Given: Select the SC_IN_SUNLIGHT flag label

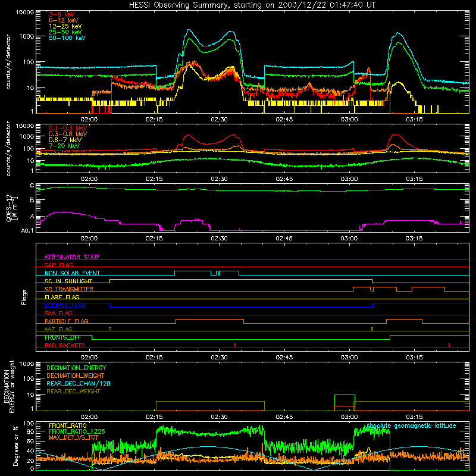Looking at the screenshot, I should pyautogui.click(x=68, y=281).
